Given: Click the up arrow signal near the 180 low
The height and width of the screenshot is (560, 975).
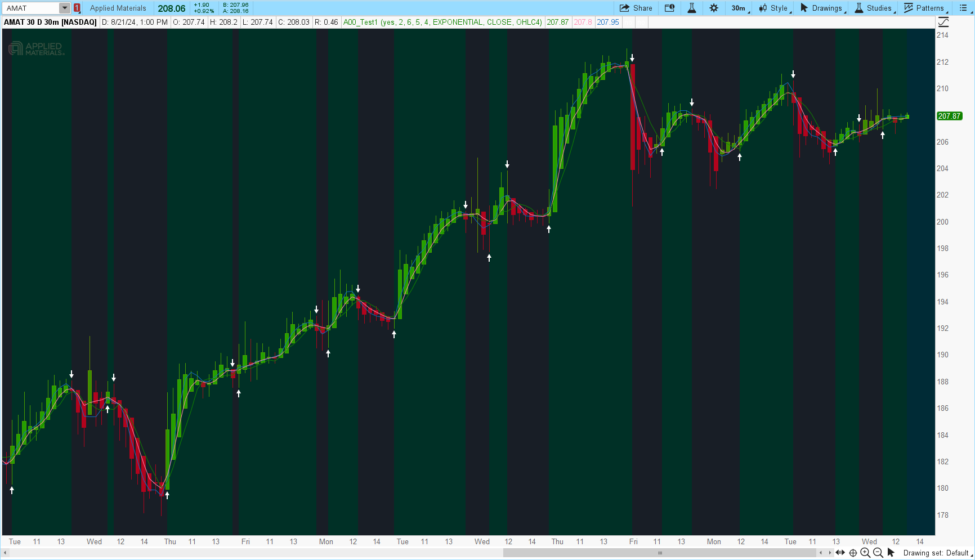Looking at the screenshot, I should click(x=167, y=495).
